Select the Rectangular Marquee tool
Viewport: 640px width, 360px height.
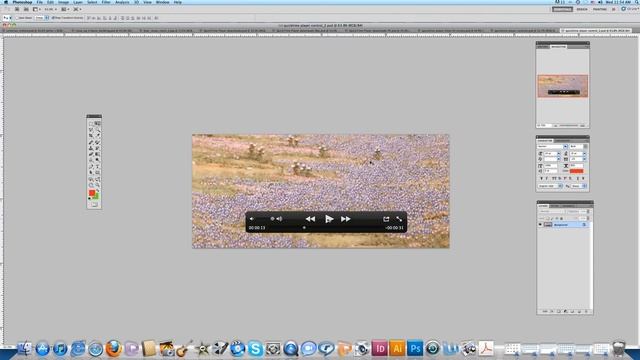click(91, 124)
